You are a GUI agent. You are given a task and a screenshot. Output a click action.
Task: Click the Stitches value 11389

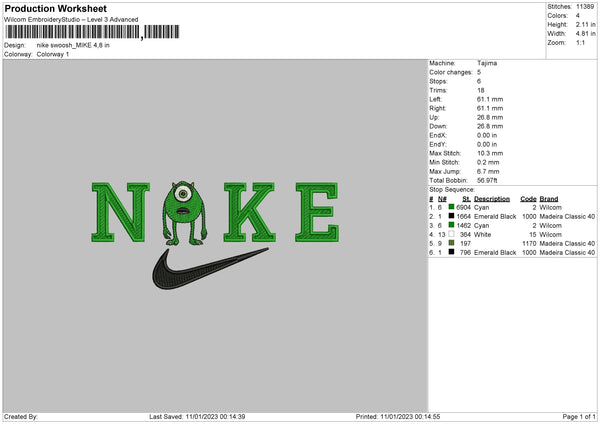pyautogui.click(x=585, y=7)
